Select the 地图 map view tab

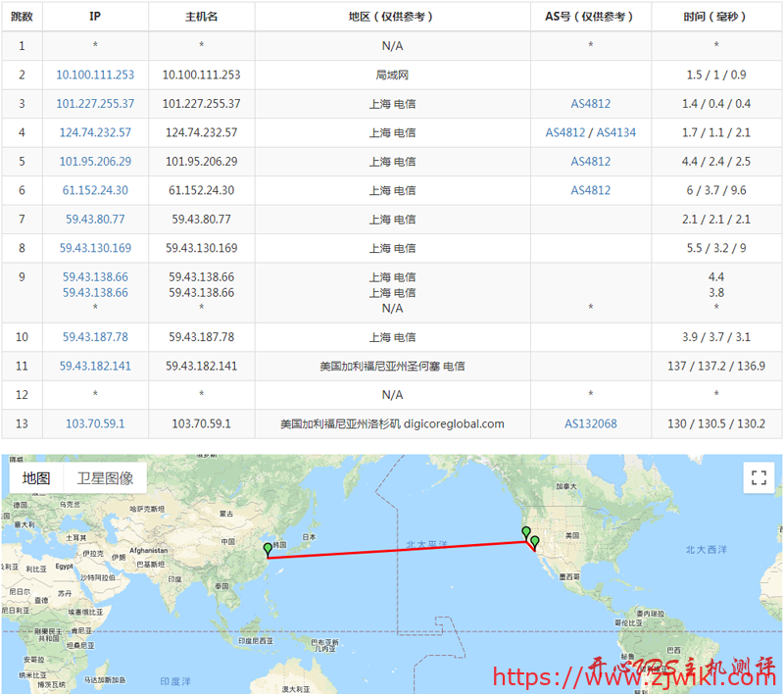[x=36, y=478]
